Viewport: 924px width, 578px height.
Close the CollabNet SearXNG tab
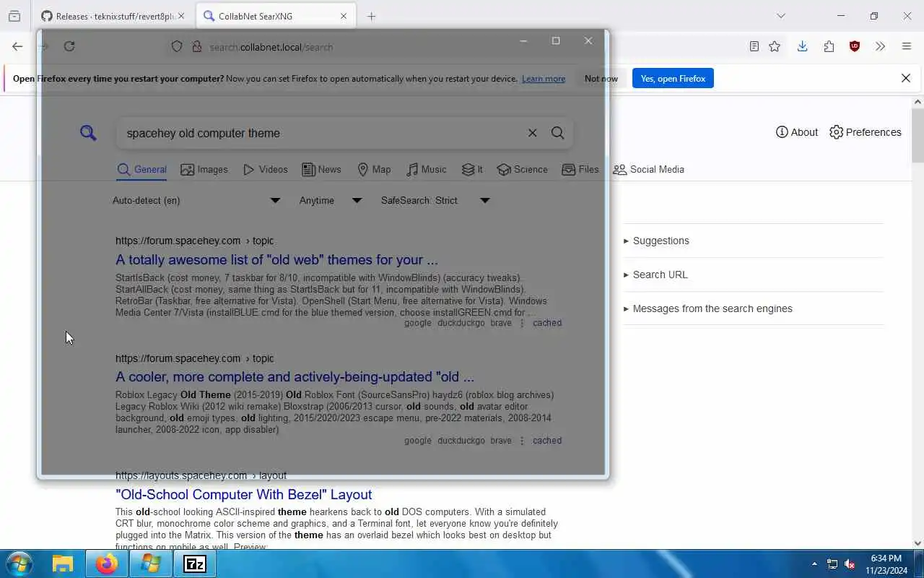(x=344, y=16)
